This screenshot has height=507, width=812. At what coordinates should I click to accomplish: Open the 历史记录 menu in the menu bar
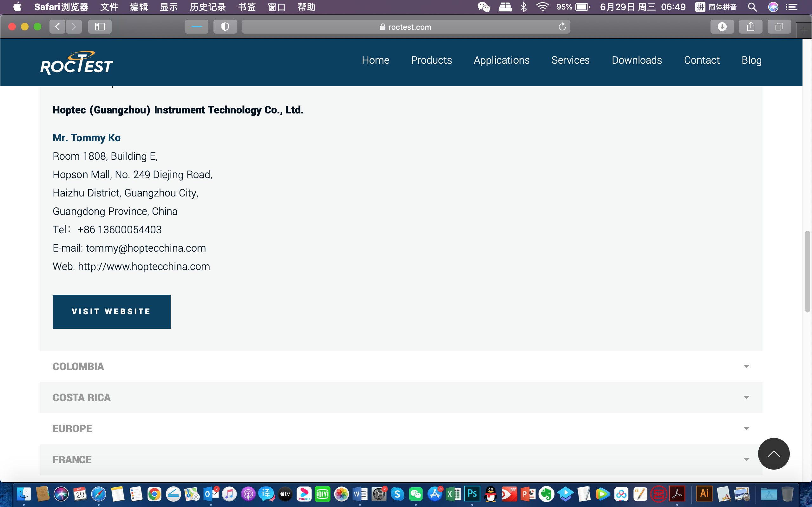click(x=207, y=7)
